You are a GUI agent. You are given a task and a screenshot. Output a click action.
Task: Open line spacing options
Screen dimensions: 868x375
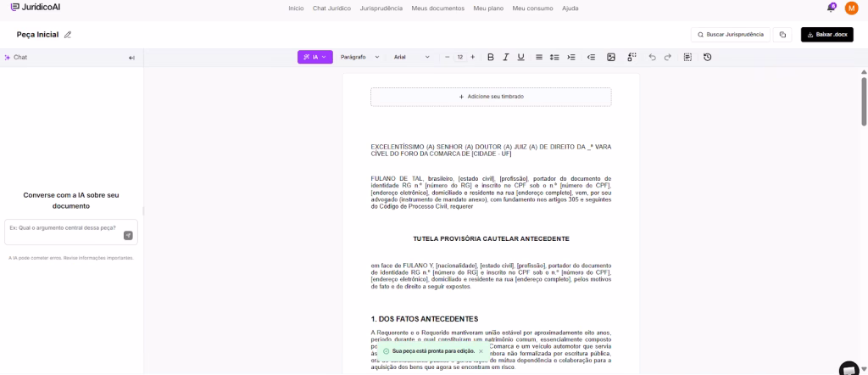click(x=554, y=57)
